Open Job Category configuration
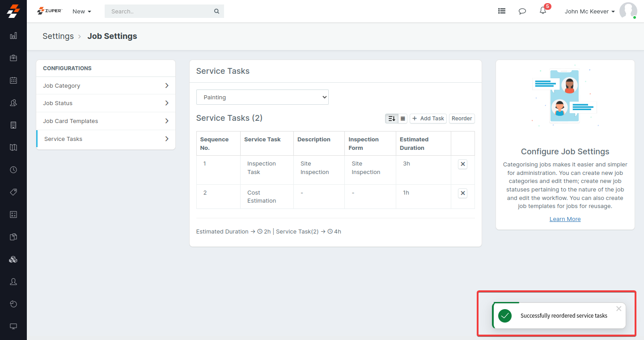 pyautogui.click(x=106, y=85)
